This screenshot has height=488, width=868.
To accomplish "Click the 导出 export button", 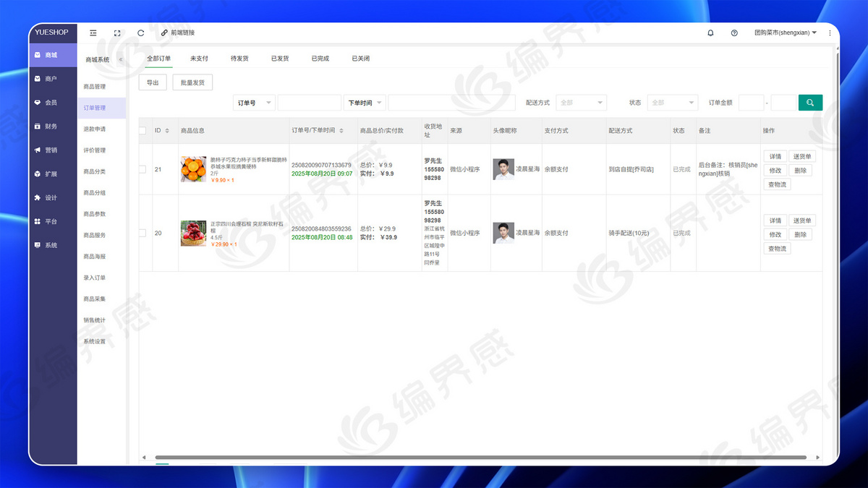I will coord(153,82).
